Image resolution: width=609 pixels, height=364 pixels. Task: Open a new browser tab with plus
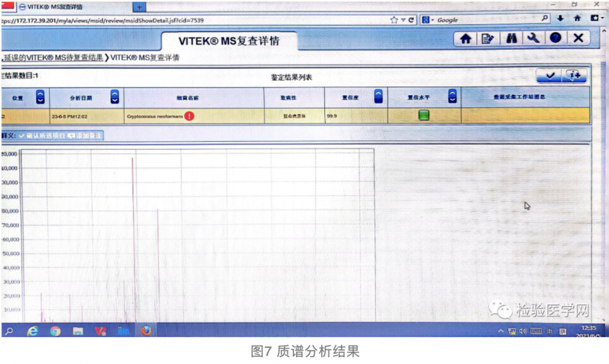[139, 7]
